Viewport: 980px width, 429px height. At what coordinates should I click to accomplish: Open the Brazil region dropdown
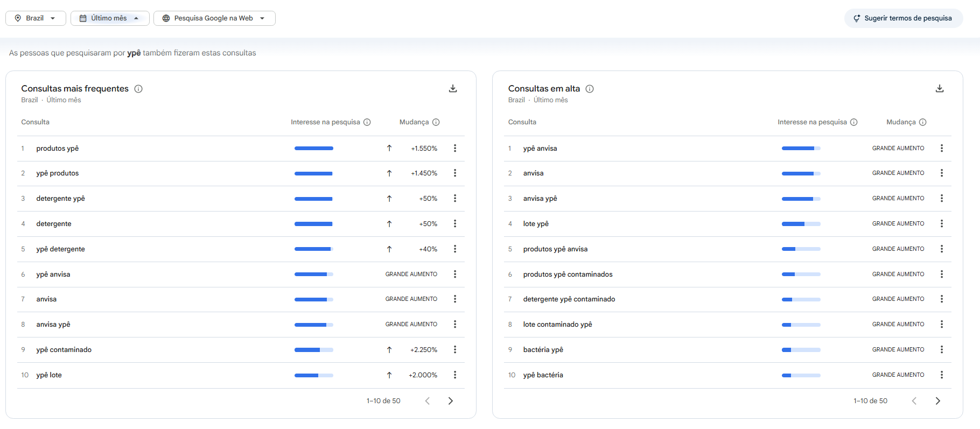tap(36, 18)
